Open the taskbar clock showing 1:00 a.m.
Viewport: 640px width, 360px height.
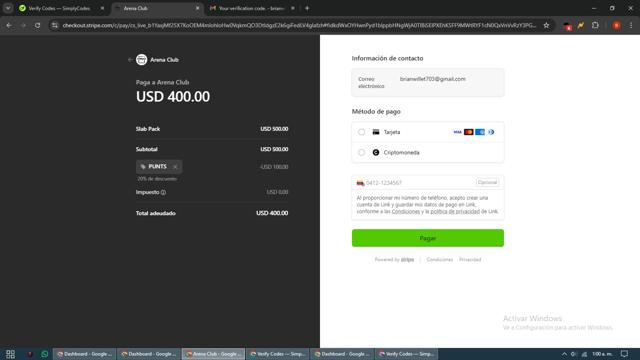point(602,354)
